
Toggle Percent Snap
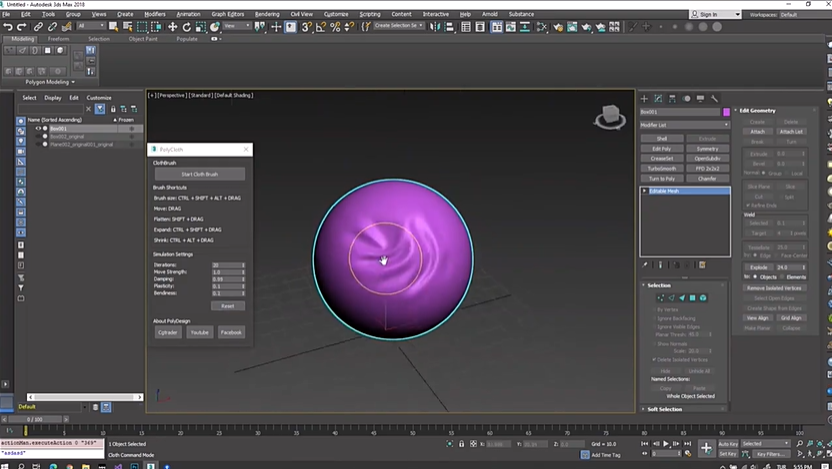point(335,27)
